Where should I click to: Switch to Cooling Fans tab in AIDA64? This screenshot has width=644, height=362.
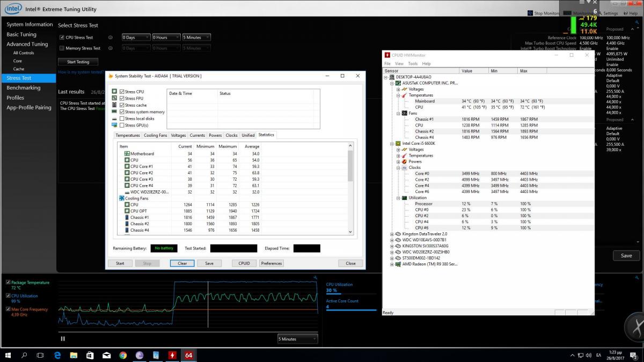[x=156, y=135]
